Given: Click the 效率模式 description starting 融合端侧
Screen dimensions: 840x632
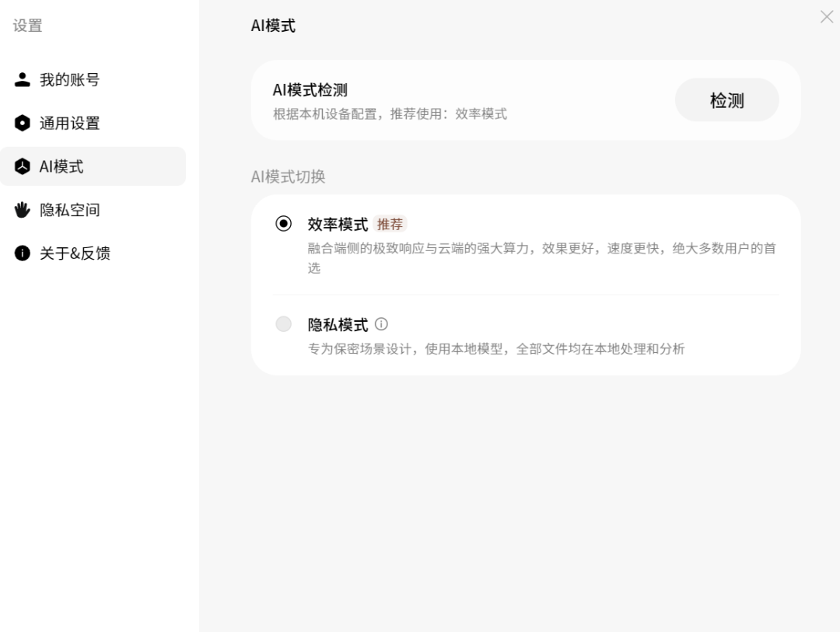Looking at the screenshot, I should 541,257.
